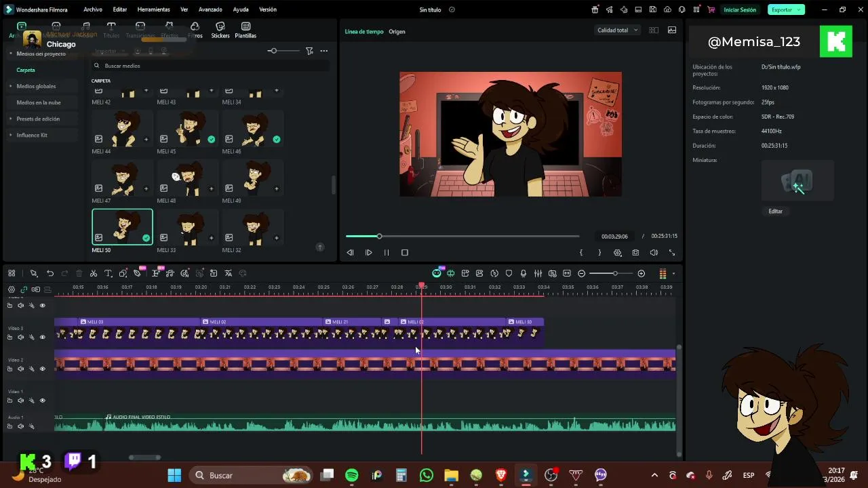Open the preview image view icon

(x=672, y=30)
